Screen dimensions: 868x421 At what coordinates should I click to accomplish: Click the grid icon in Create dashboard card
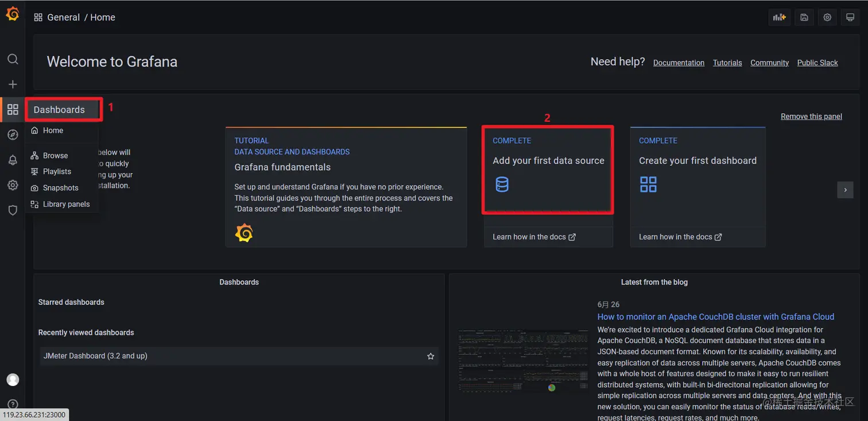(x=648, y=184)
